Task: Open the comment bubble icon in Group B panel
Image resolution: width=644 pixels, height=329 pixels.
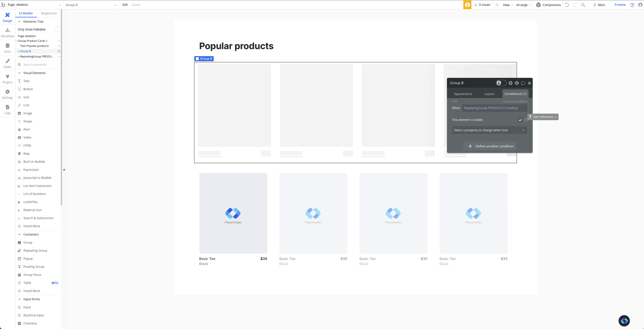Action: coord(523,83)
